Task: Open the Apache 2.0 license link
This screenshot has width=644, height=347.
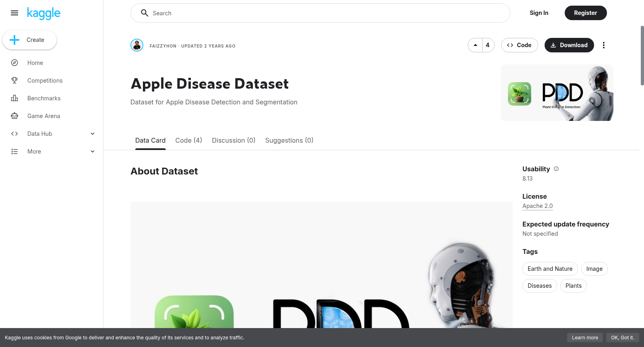Action: pyautogui.click(x=538, y=206)
